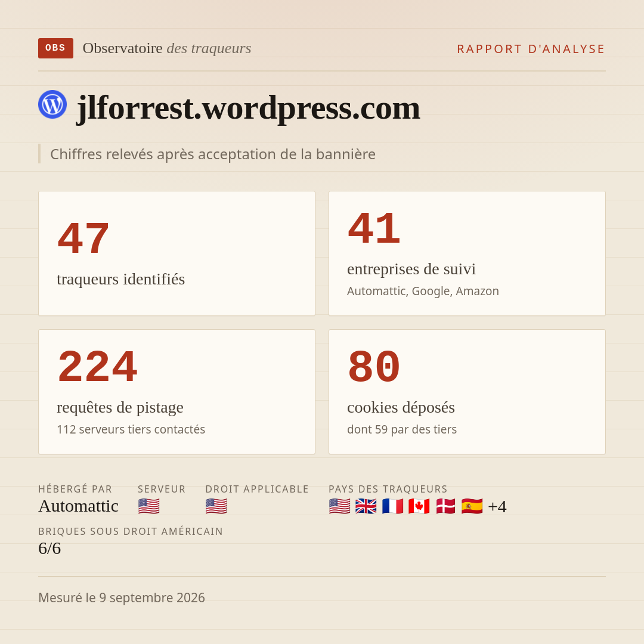This screenshot has height=644, width=644.
Task: Click the Automattic host name
Action: pos(79,506)
